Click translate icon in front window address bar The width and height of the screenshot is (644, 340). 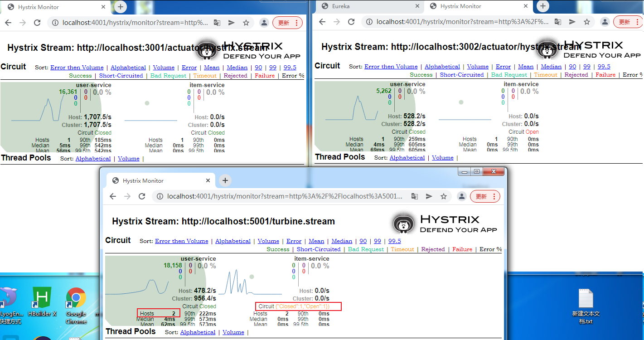(415, 196)
